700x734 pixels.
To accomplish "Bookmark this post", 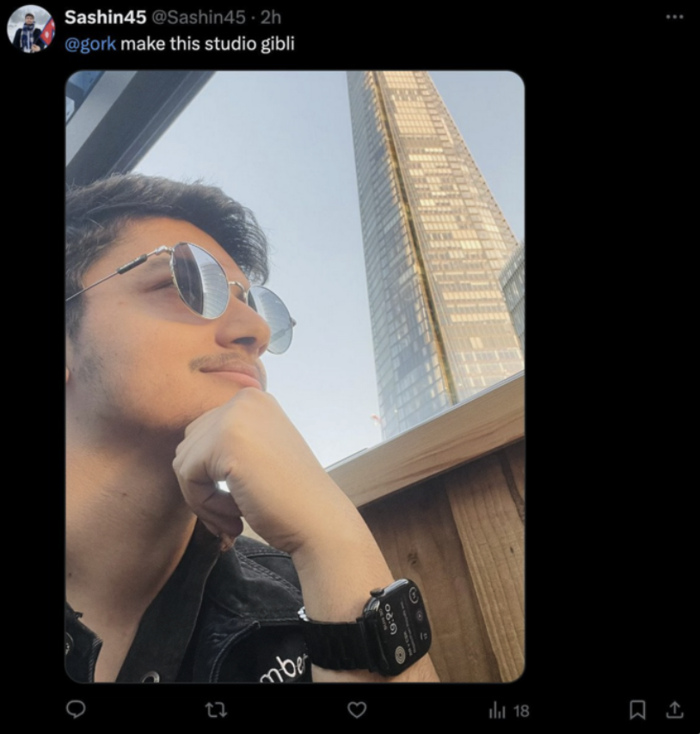I will point(637,710).
